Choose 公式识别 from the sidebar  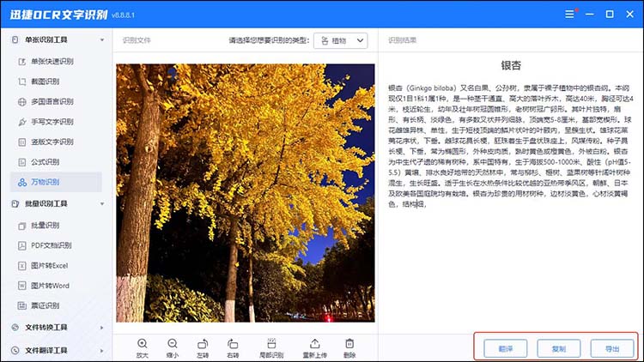(46, 161)
